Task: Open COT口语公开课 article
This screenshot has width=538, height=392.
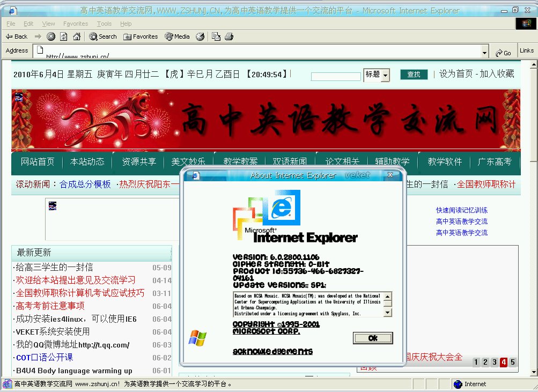Action: pos(45,357)
